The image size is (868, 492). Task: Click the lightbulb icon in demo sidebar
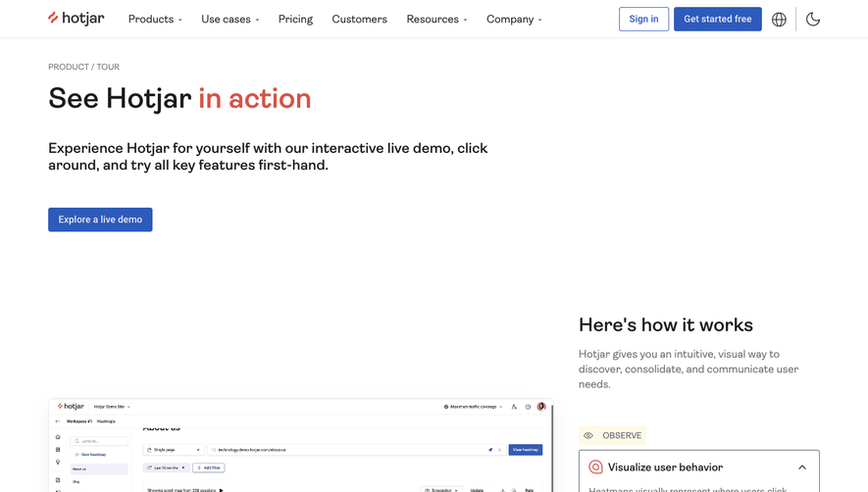[58, 463]
